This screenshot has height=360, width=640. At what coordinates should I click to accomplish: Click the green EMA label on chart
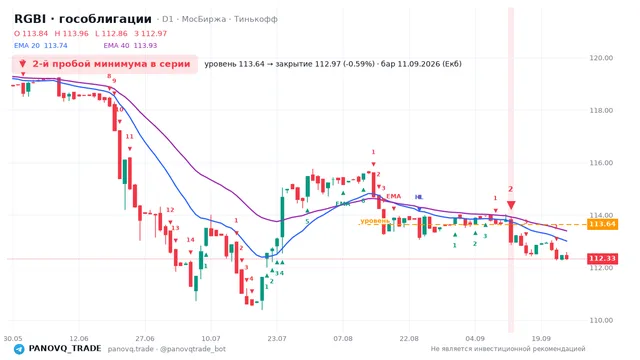point(342,204)
